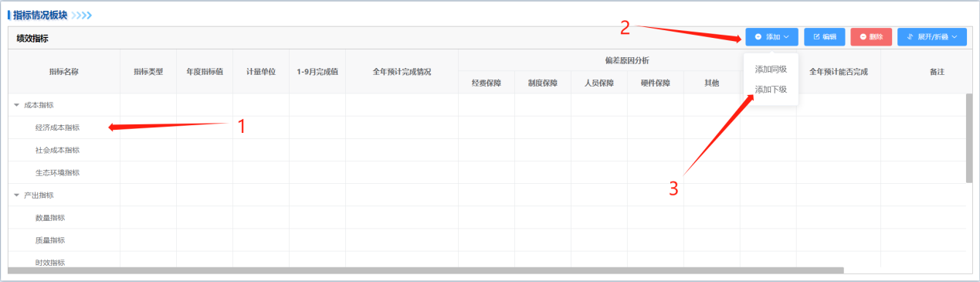Click the 指标类型 column header
The image size is (980, 282).
148,71
